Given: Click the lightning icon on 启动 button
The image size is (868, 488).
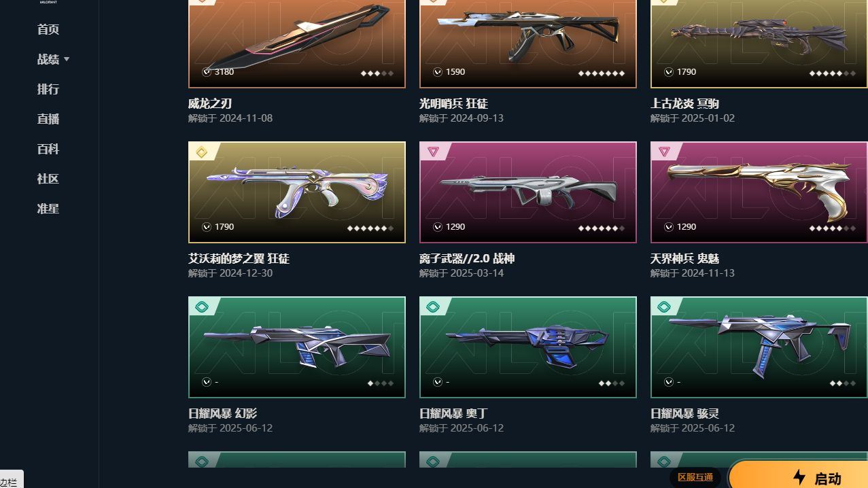Looking at the screenshot, I should [x=799, y=477].
